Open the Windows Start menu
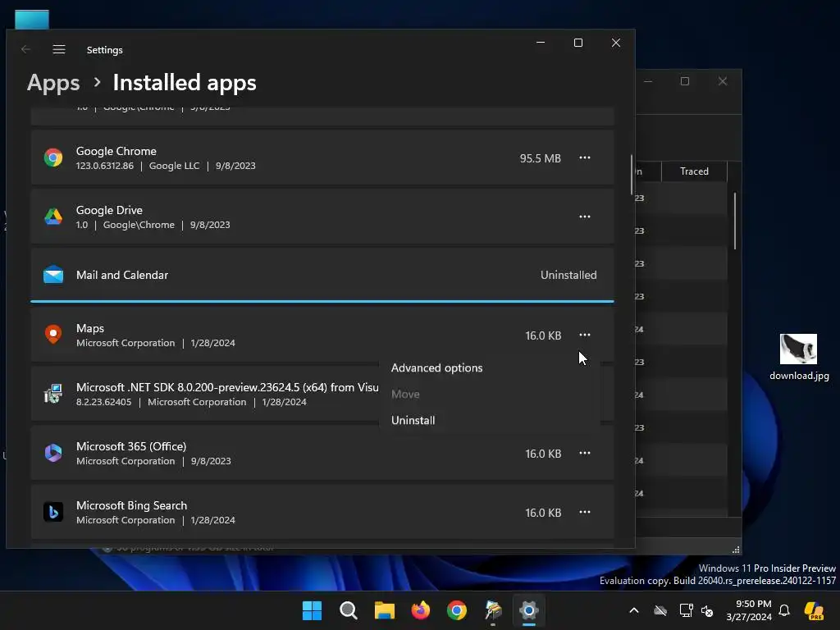Screen dimensions: 840x630 pyautogui.click(x=312, y=610)
